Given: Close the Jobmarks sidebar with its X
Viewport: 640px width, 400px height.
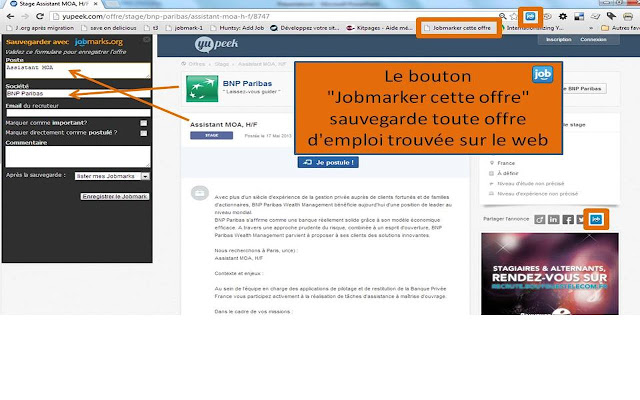Looking at the screenshot, I should click(147, 40).
